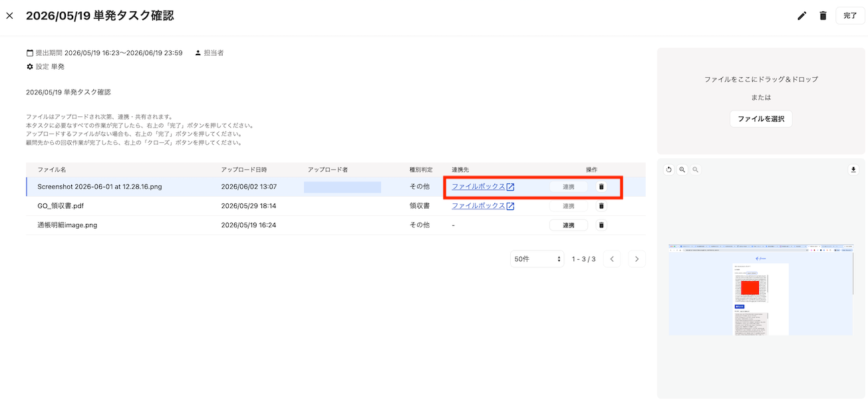Open the external link icon for the Screenshot row's ファイルボックス
The height and width of the screenshot is (402, 868).
coord(510,187)
